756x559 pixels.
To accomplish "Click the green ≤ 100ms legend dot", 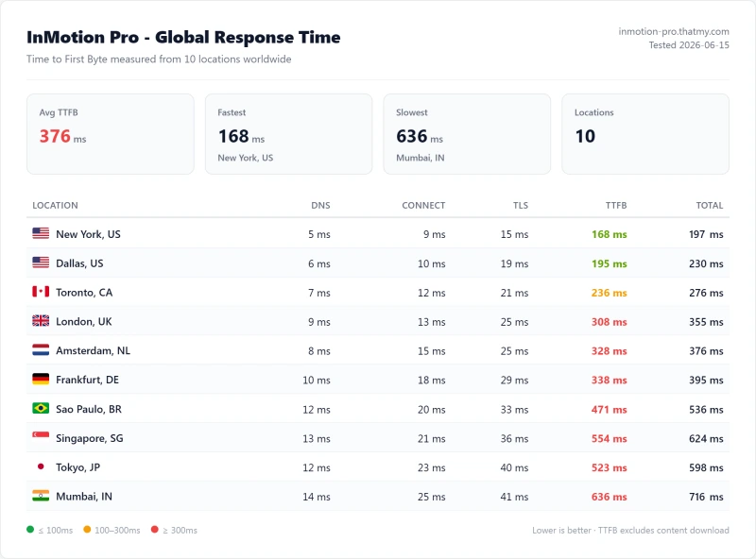I will tap(30, 530).
